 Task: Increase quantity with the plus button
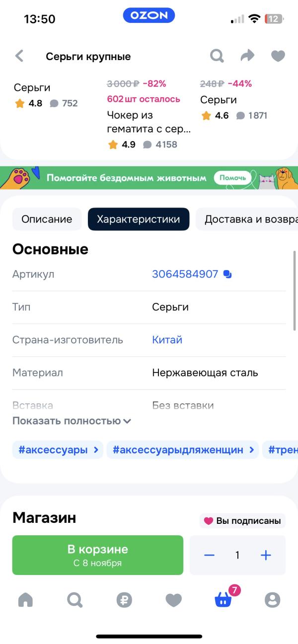tap(266, 555)
